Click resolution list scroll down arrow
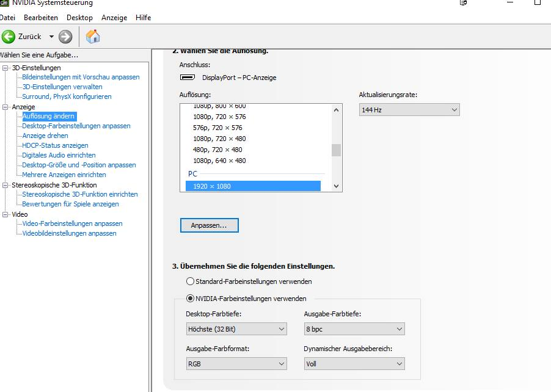 tap(337, 186)
